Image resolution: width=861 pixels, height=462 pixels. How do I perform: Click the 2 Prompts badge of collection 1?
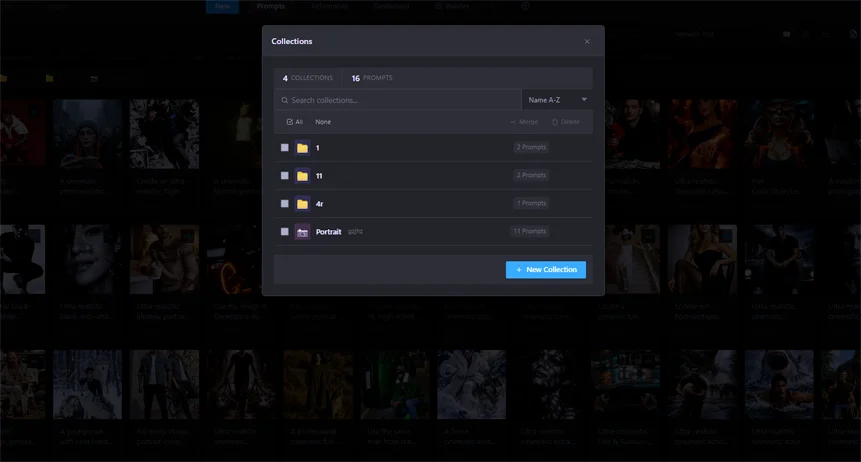[531, 147]
